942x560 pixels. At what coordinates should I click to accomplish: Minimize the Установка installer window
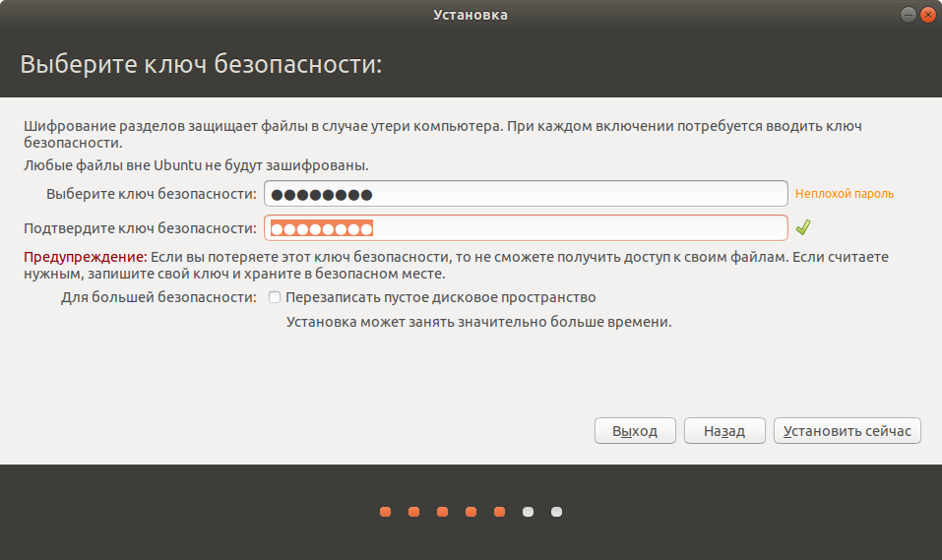click(x=907, y=15)
